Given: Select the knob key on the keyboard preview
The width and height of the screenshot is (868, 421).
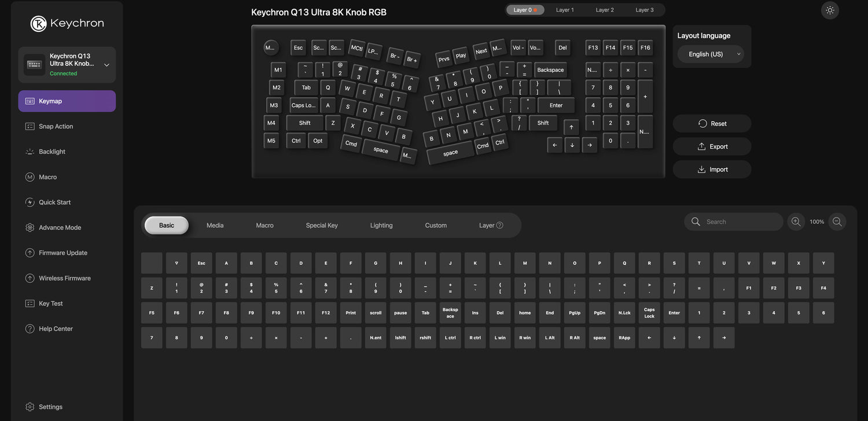Looking at the screenshot, I should point(270,47).
